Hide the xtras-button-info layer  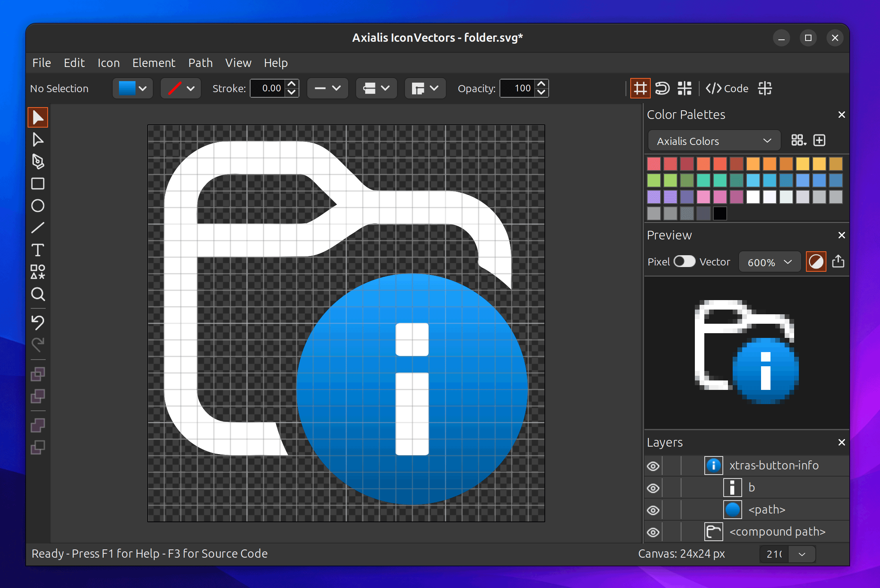[x=653, y=466]
